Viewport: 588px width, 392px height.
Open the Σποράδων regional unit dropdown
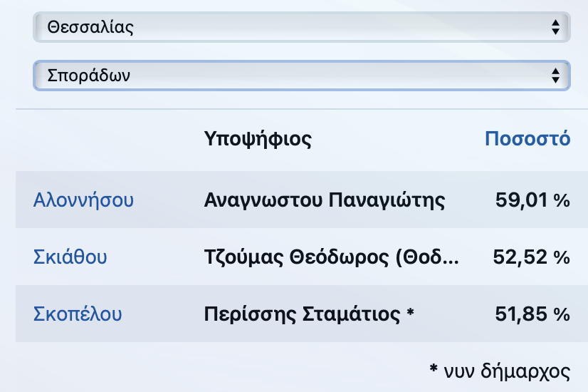[302, 76]
